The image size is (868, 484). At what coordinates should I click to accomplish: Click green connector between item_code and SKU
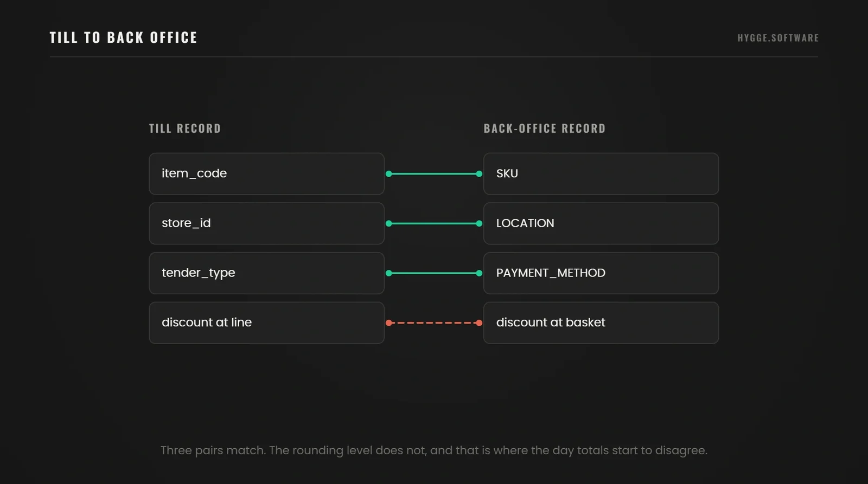(434, 174)
